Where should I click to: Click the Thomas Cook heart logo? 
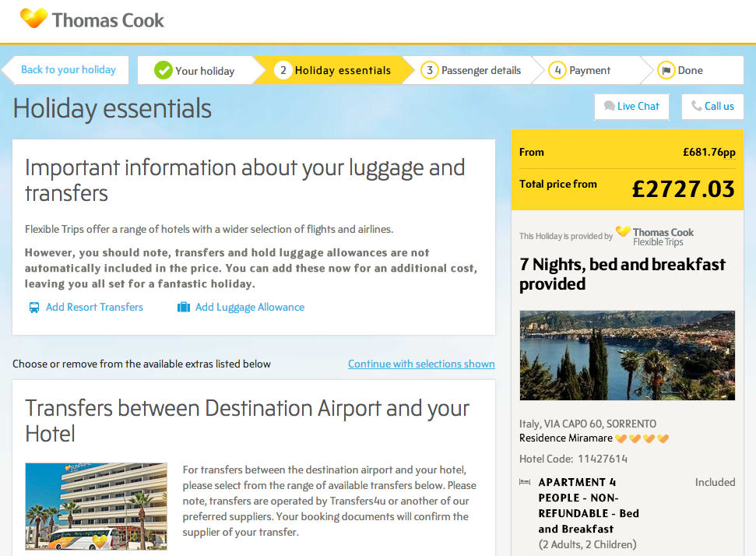[x=33, y=19]
